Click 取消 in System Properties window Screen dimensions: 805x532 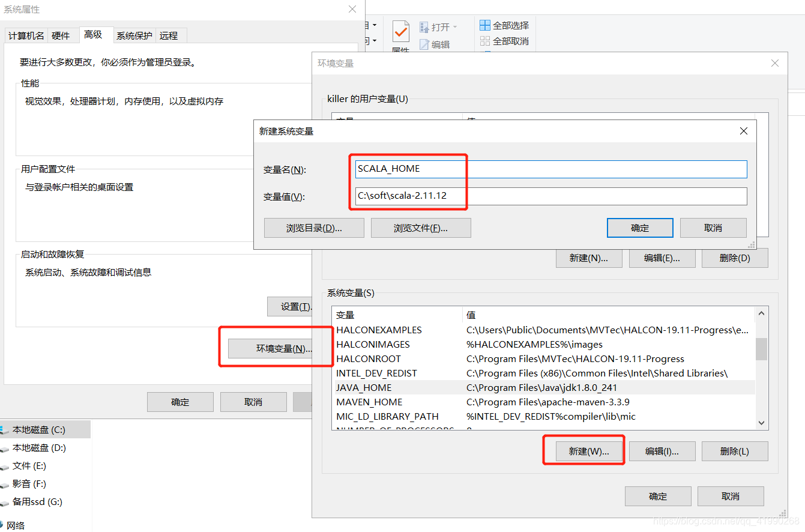(x=253, y=402)
